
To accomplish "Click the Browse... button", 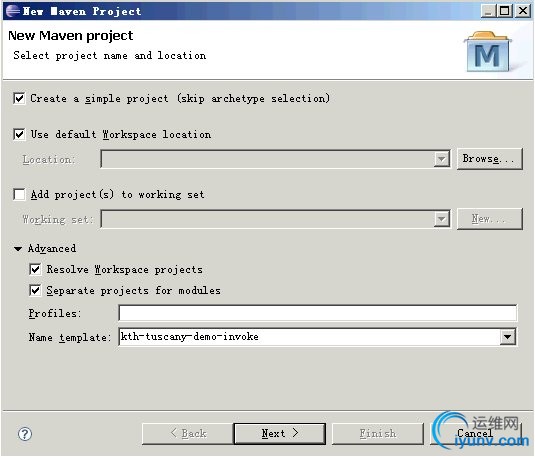I will click(x=490, y=159).
